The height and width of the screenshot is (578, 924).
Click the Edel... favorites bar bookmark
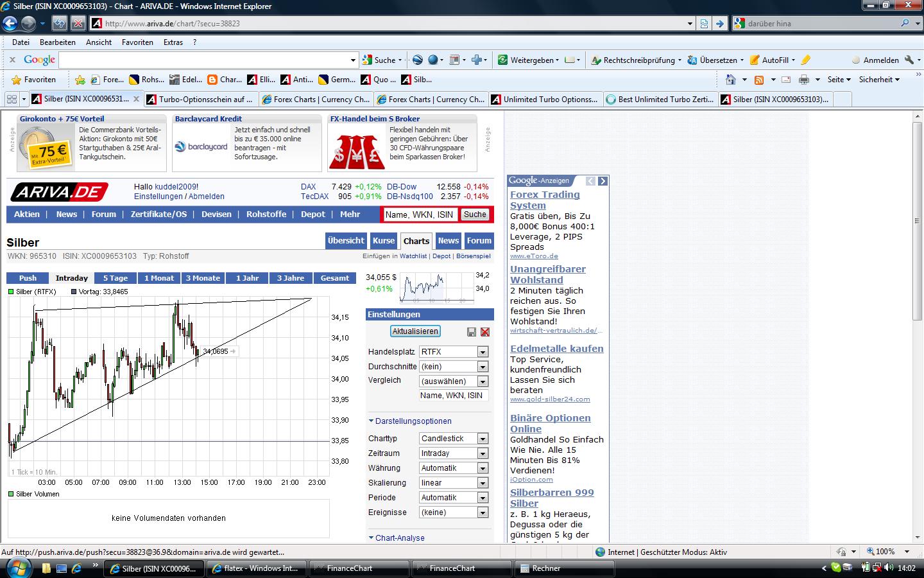(186, 80)
